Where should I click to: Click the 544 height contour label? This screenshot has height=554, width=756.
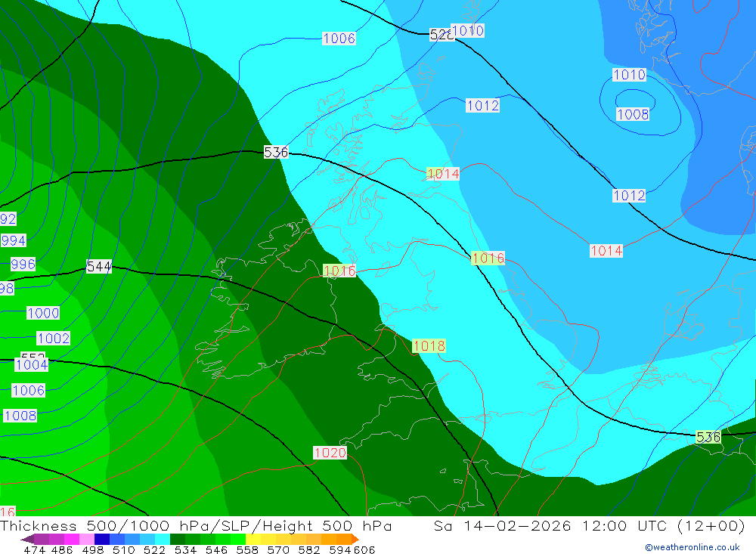pos(99,266)
